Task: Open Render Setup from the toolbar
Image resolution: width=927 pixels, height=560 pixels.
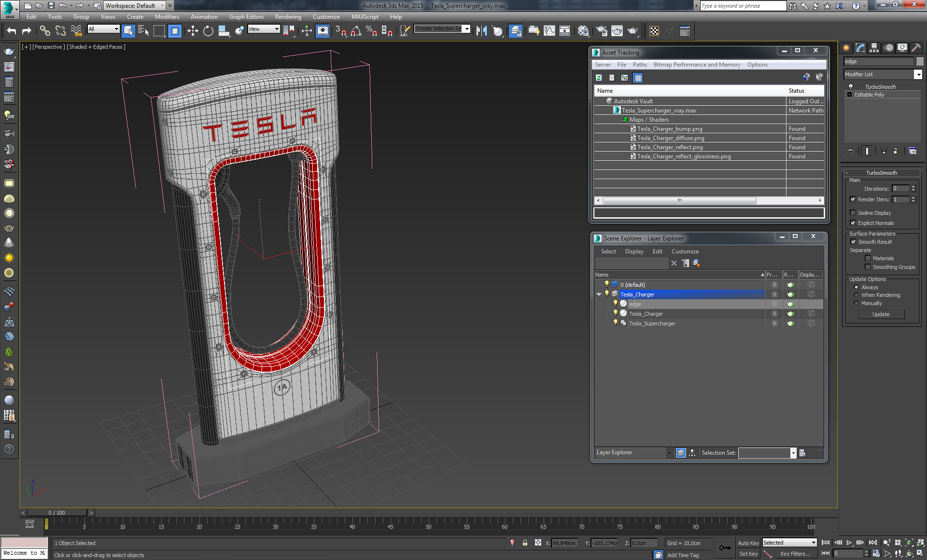Action: [602, 31]
